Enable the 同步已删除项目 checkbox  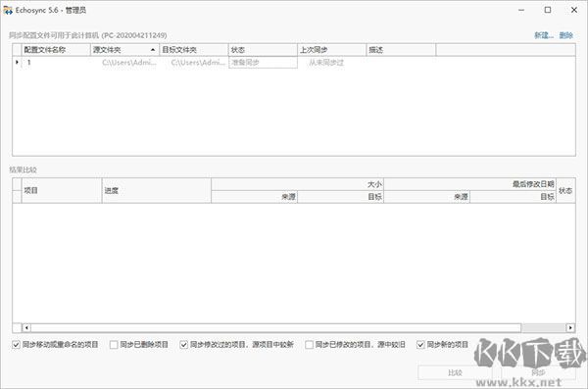click(114, 344)
